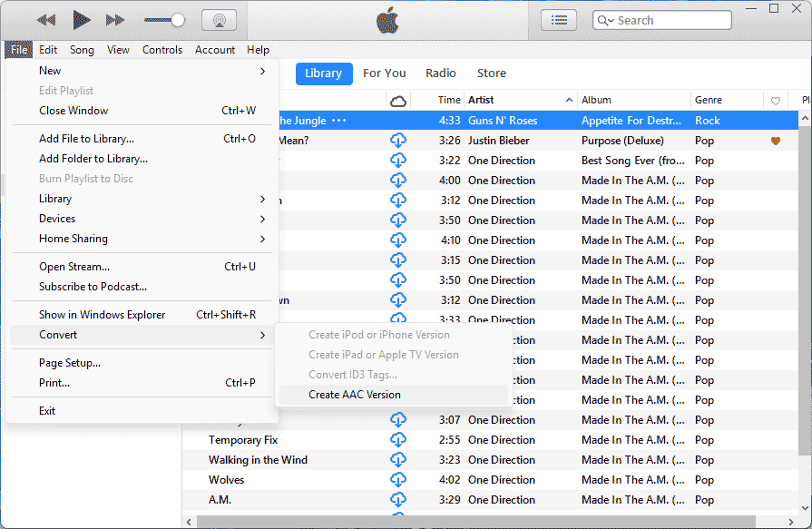
Task: Choose Exit from File menu
Action: 142,411
